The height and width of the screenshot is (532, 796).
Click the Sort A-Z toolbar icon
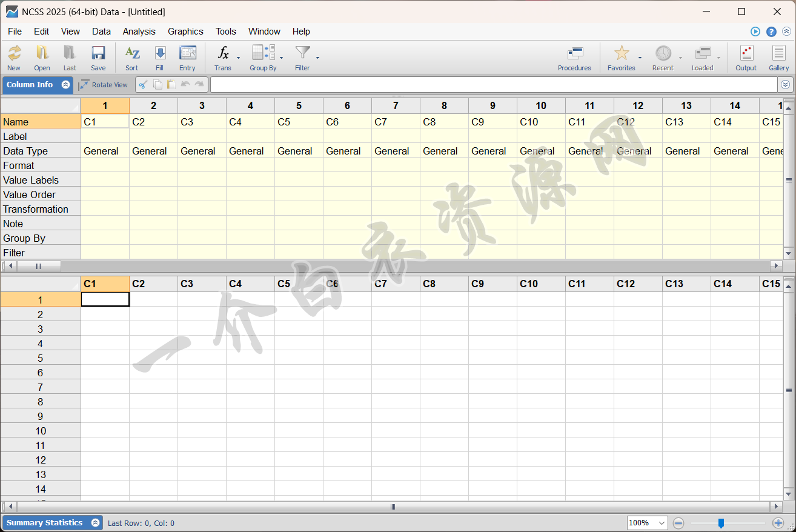[132, 58]
